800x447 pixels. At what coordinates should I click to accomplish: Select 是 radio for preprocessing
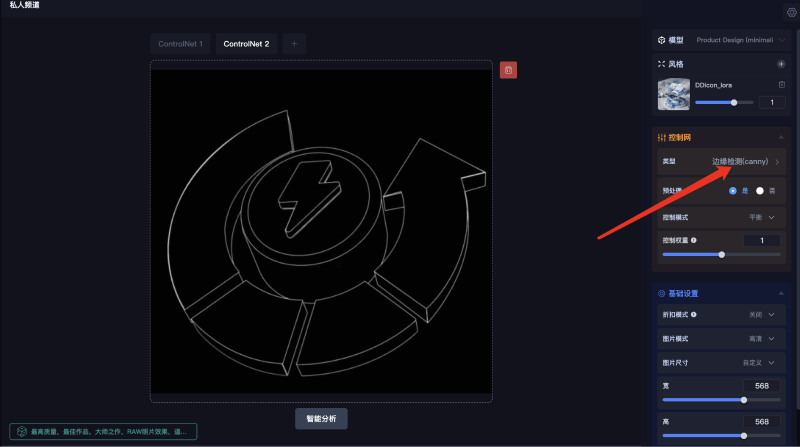733,190
